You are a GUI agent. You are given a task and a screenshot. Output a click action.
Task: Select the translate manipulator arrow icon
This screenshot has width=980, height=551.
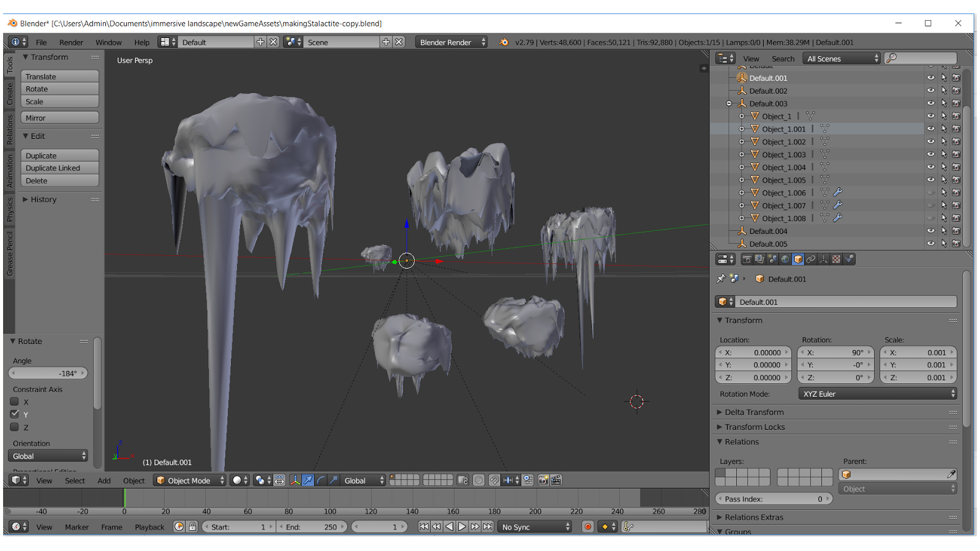(x=307, y=481)
